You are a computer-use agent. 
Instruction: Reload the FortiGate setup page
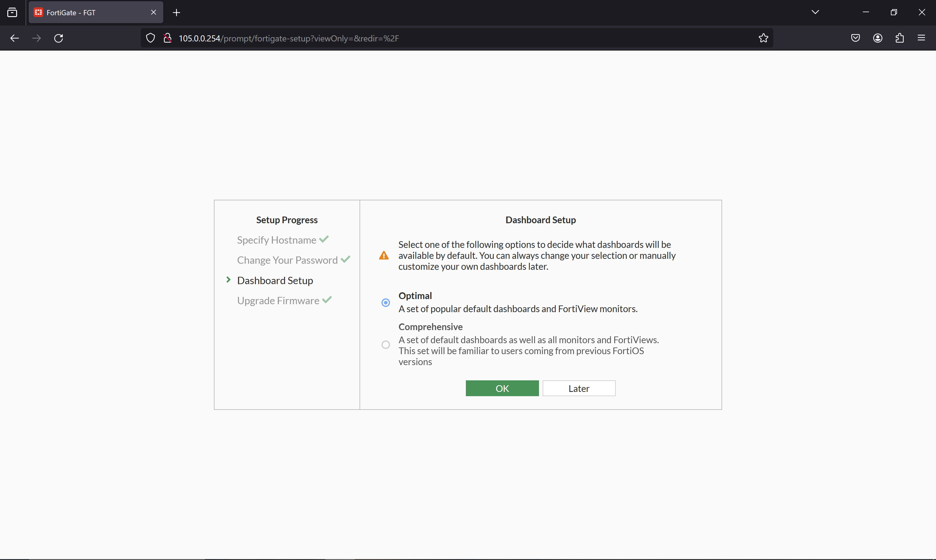[58, 38]
